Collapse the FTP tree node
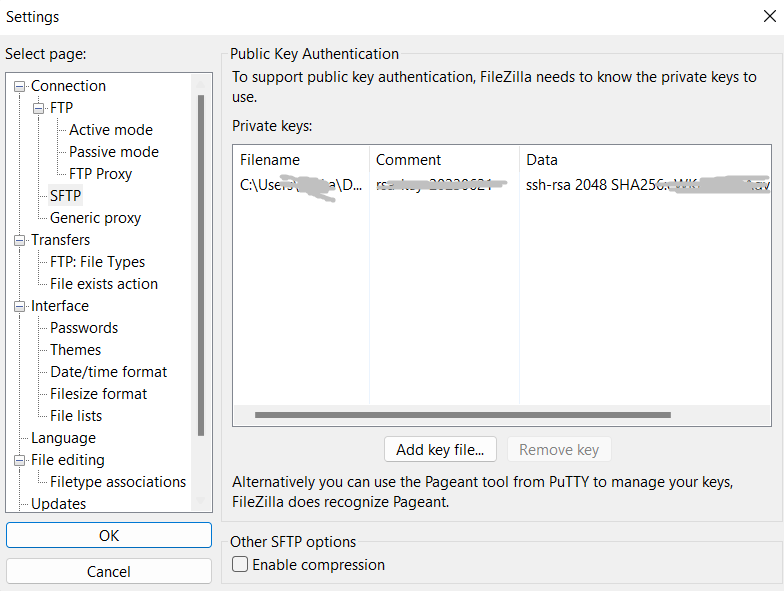Image resolution: width=784 pixels, height=591 pixels. [x=38, y=108]
